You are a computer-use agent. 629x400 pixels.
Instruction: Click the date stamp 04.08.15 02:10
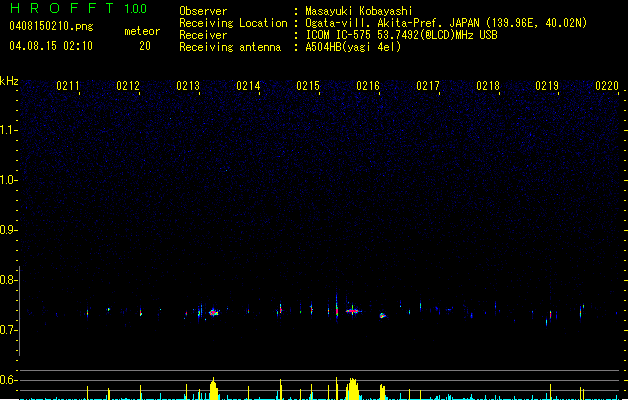[51, 46]
